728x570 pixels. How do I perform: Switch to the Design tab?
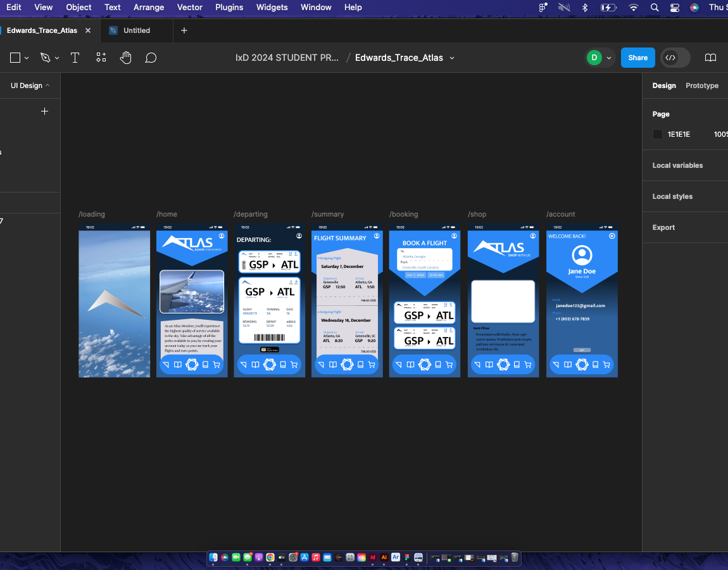[x=664, y=85]
